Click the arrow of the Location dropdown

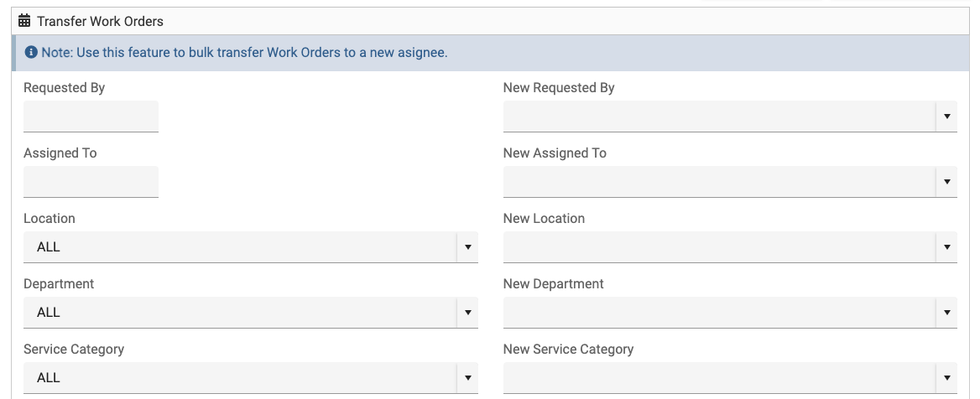(x=467, y=247)
